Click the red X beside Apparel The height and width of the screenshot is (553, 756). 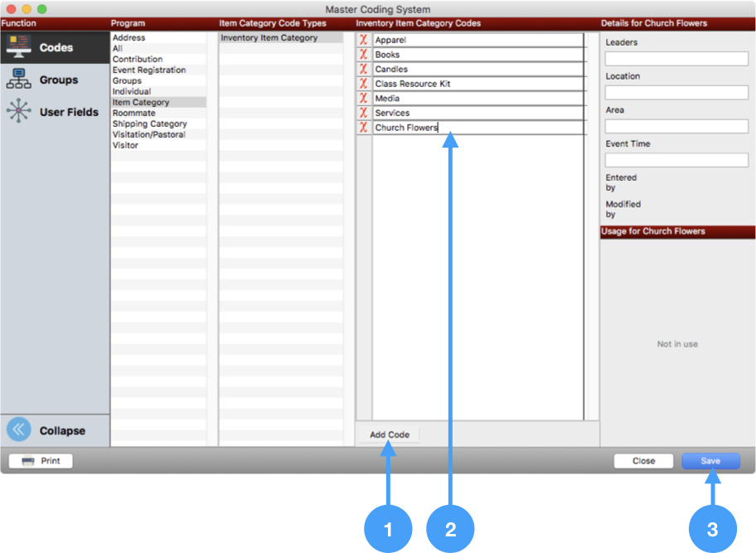pyautogui.click(x=363, y=40)
